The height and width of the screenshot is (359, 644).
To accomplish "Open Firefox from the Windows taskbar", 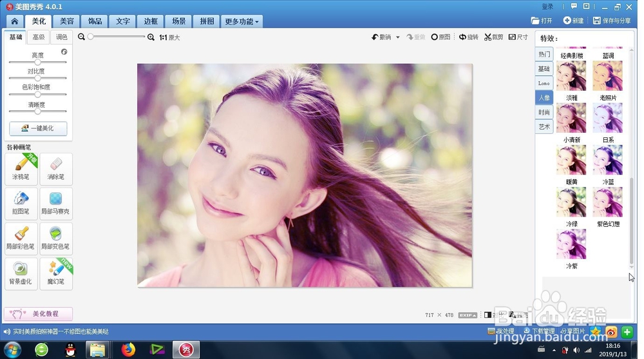I will click(x=129, y=350).
